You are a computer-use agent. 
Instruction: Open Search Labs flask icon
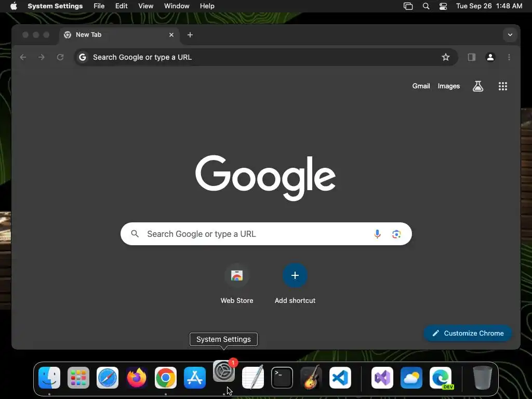pos(478,86)
